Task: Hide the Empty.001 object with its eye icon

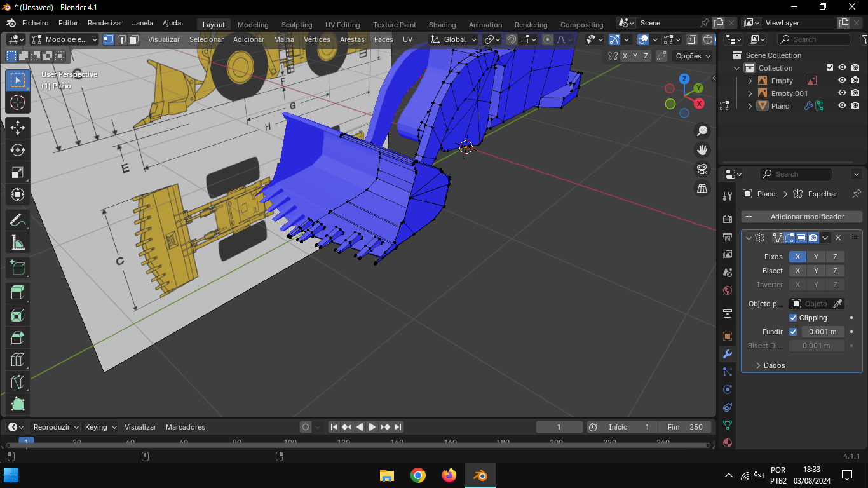Action: tap(842, 93)
